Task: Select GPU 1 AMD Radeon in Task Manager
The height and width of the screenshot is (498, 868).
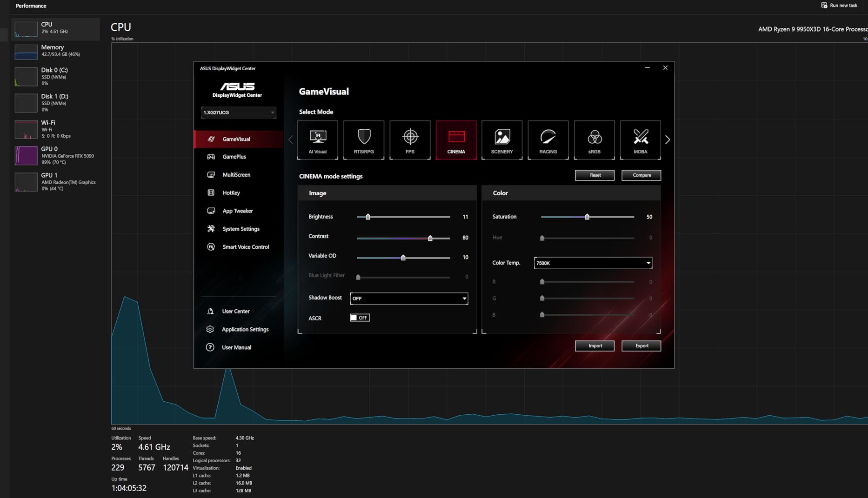Action: [56, 182]
